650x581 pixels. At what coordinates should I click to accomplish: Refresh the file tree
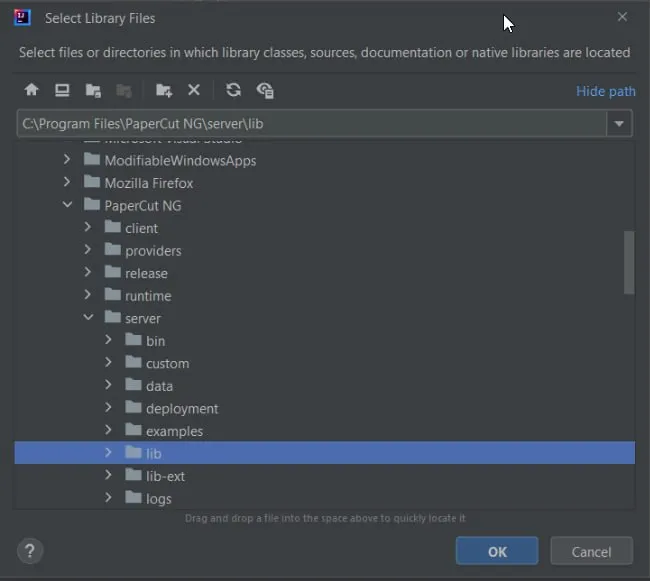[233, 90]
